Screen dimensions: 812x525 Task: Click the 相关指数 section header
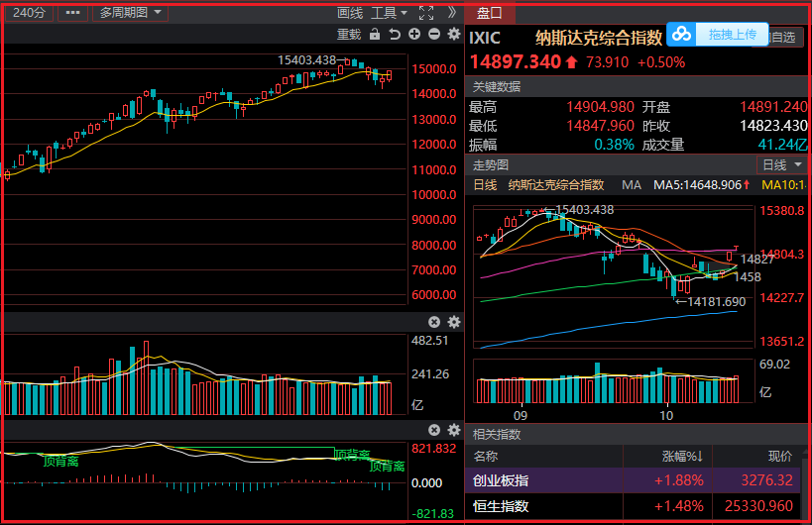pyautogui.click(x=497, y=434)
